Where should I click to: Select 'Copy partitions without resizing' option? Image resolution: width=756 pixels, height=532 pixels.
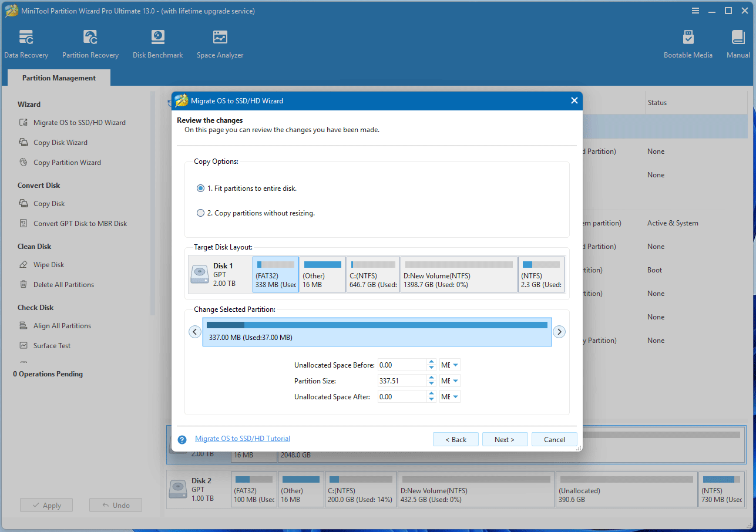(x=200, y=213)
